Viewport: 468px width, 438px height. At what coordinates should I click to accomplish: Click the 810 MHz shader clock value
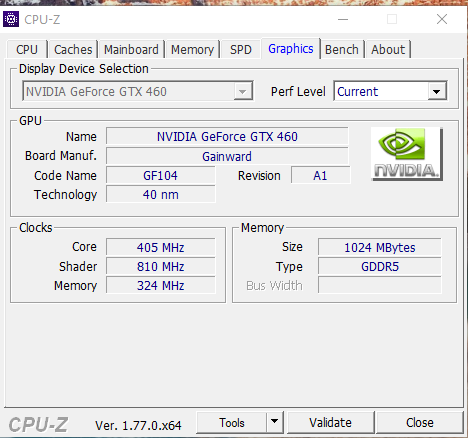coord(160,267)
